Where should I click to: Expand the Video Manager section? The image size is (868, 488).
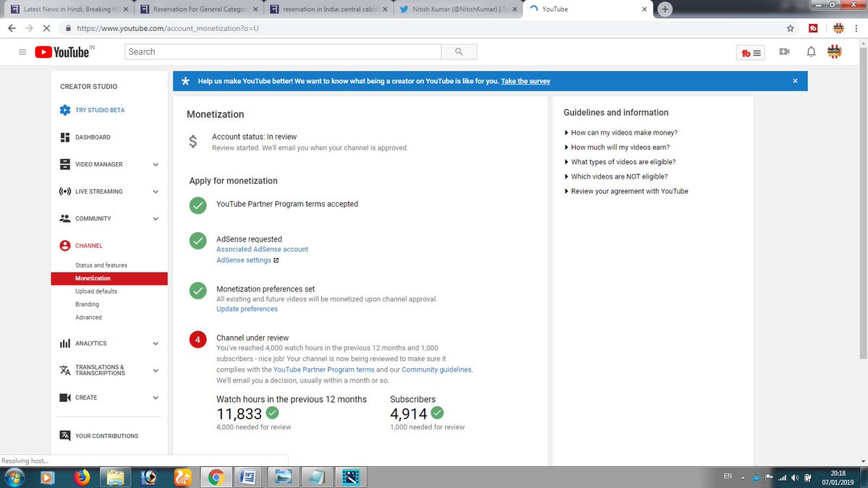[156, 165]
